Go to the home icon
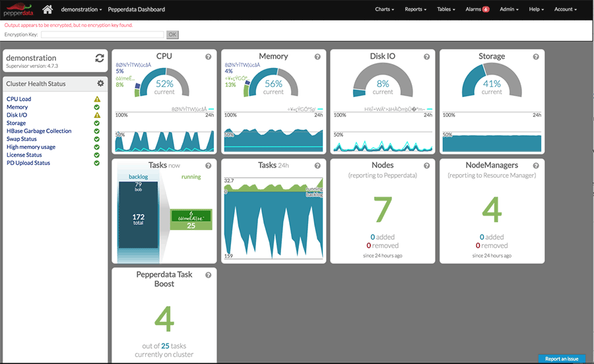This screenshot has height=364, width=594. [48, 9]
